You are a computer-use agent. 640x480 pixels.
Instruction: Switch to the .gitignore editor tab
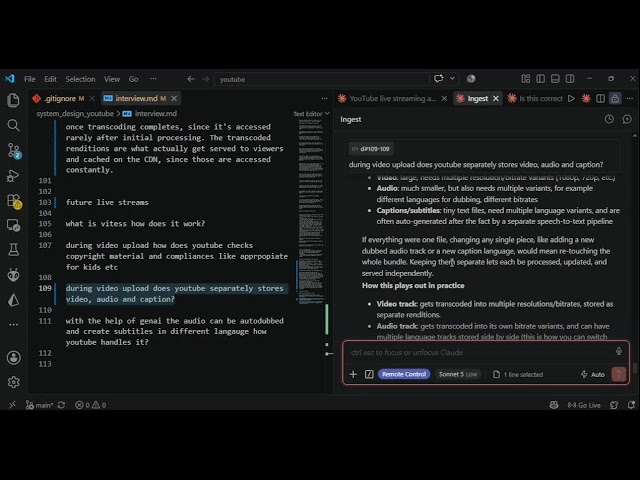pos(60,98)
